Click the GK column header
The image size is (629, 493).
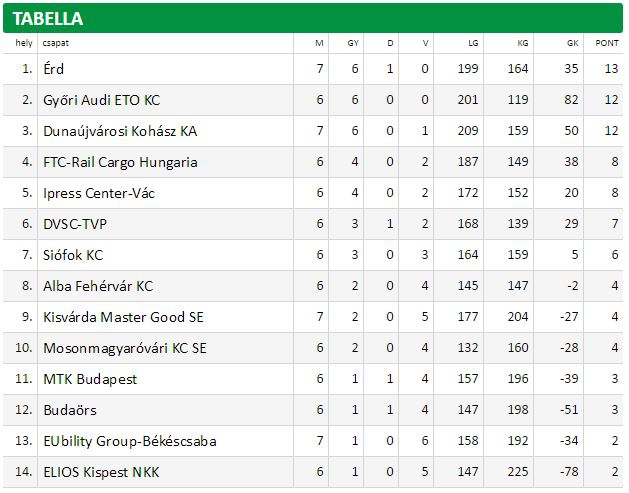pyautogui.click(x=572, y=43)
